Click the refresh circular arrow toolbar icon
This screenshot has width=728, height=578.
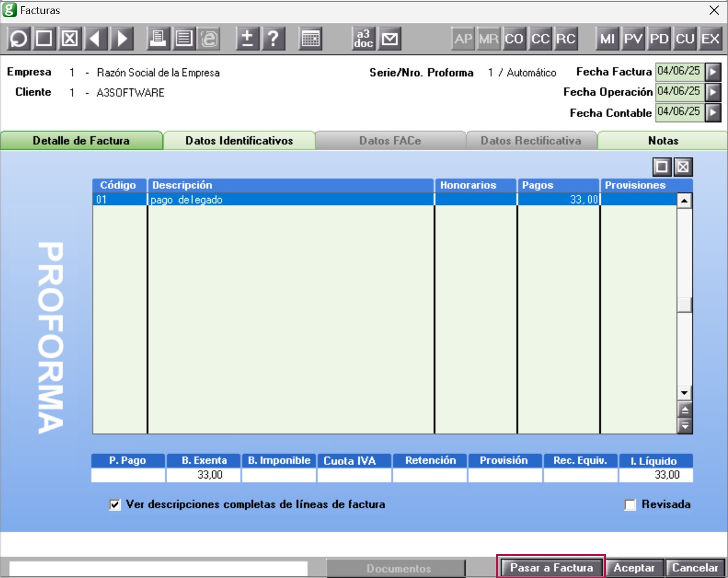click(x=18, y=39)
